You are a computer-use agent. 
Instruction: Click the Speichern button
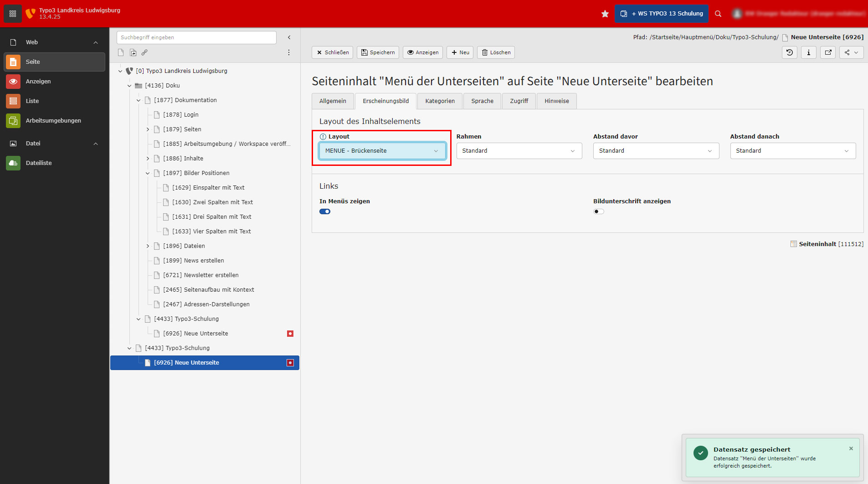click(x=378, y=52)
